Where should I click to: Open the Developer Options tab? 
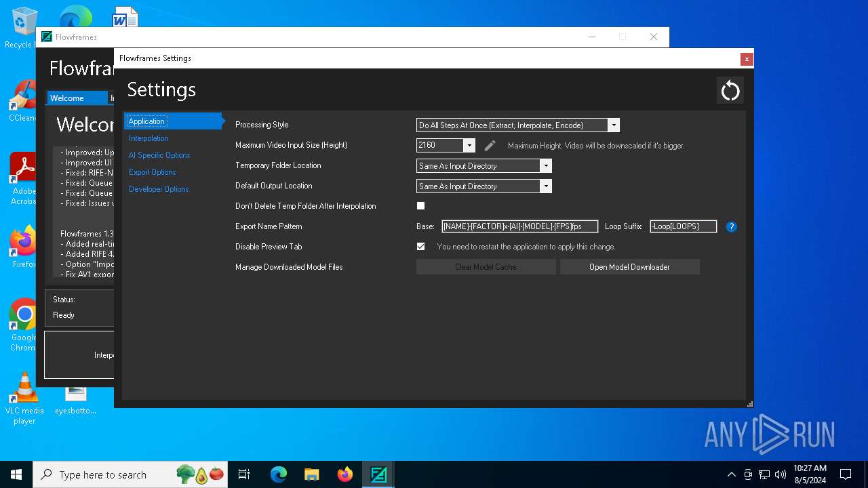[159, 189]
